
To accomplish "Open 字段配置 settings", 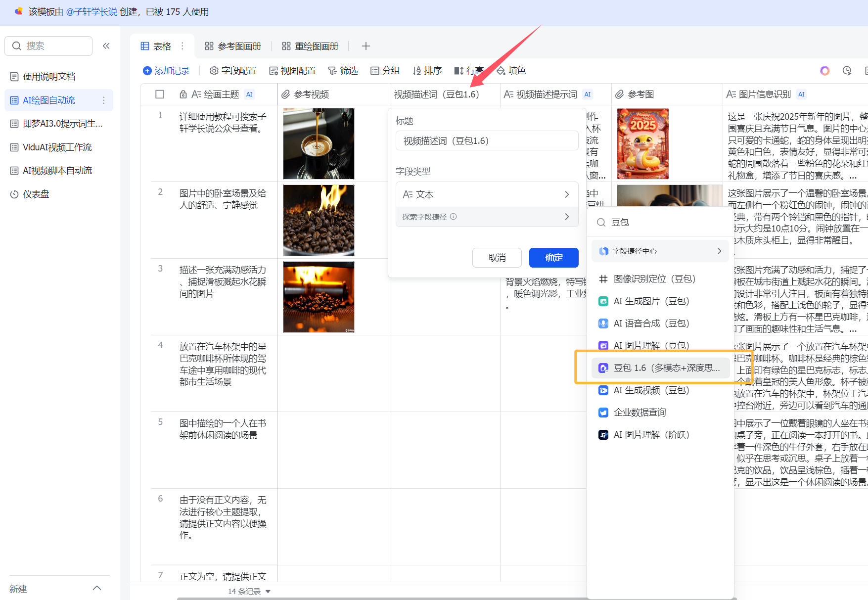I will [233, 71].
